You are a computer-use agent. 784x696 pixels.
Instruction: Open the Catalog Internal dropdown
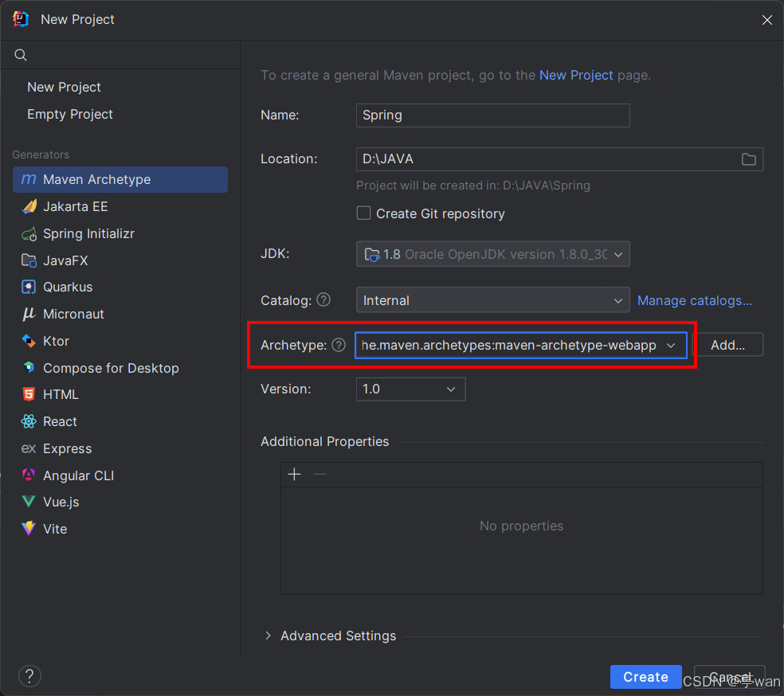[x=492, y=300]
